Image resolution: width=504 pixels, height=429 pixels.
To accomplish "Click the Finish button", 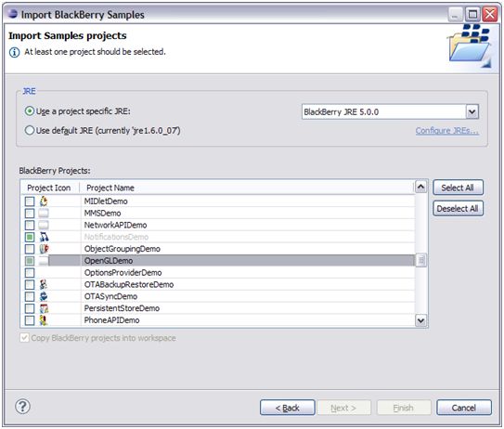I will pos(404,408).
